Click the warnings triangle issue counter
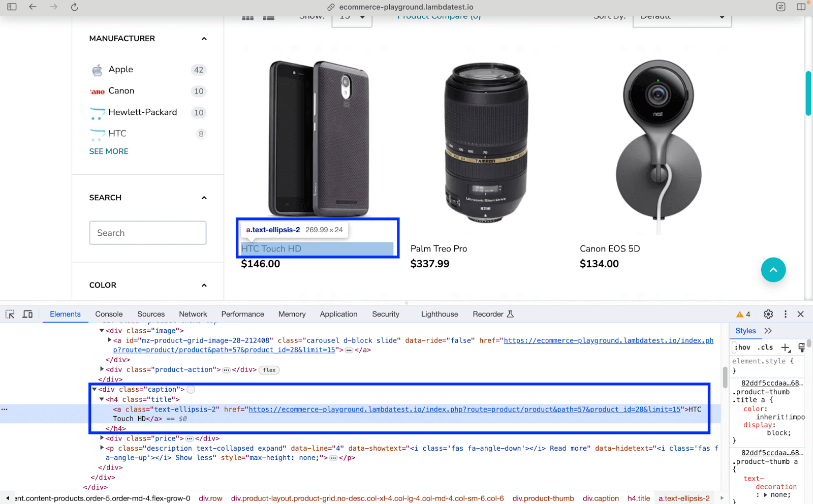The height and width of the screenshot is (504, 813). tap(743, 314)
